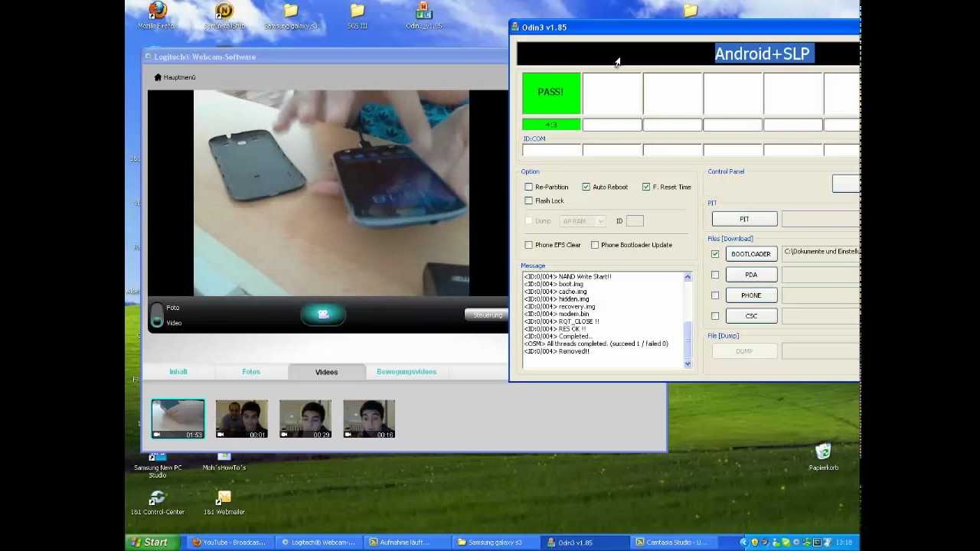Screen dimensions: 980x551
Task: Click the Steuerung button in webcam software
Action: (486, 315)
